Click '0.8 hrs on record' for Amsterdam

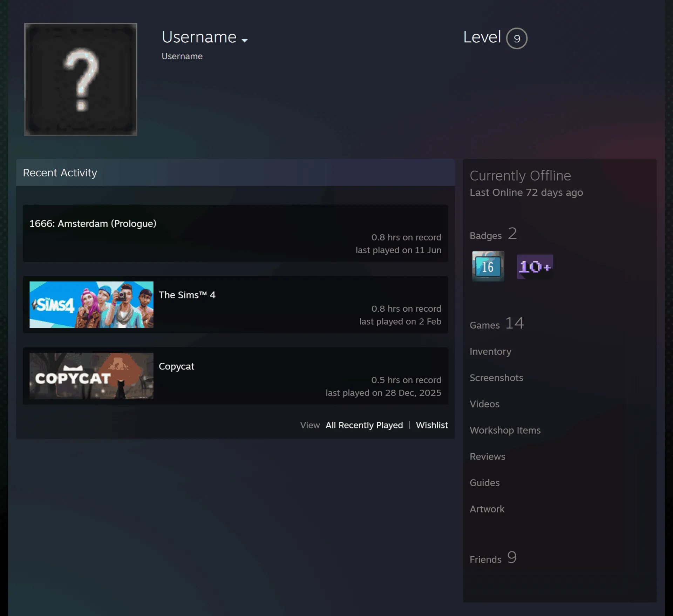point(406,237)
